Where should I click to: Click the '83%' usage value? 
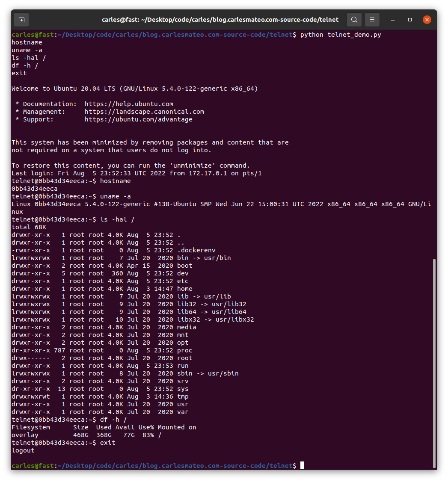[148, 435]
